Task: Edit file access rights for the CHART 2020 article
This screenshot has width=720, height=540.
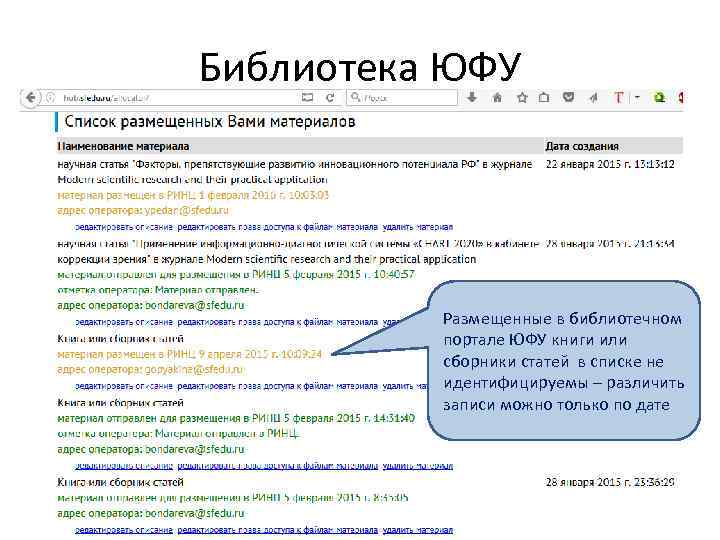Action: tap(278, 322)
